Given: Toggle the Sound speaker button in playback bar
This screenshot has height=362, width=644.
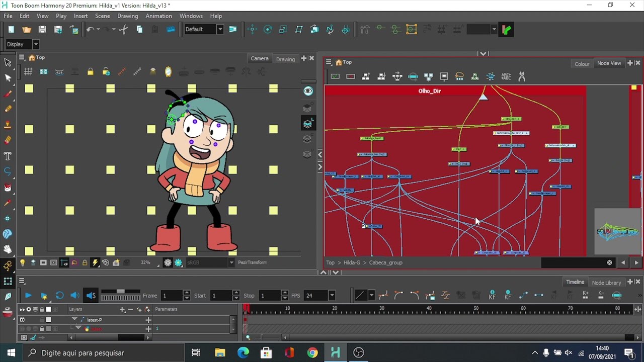Looking at the screenshot, I should click(75, 295).
